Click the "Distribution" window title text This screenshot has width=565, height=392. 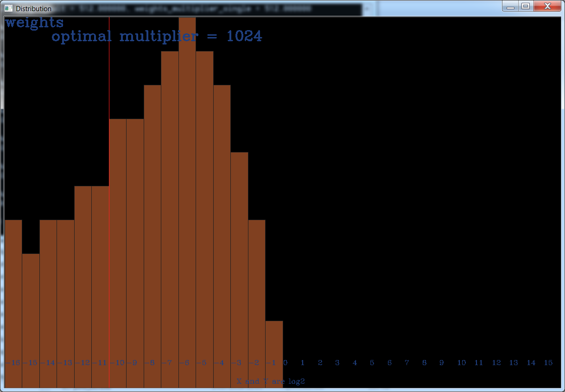34,9
